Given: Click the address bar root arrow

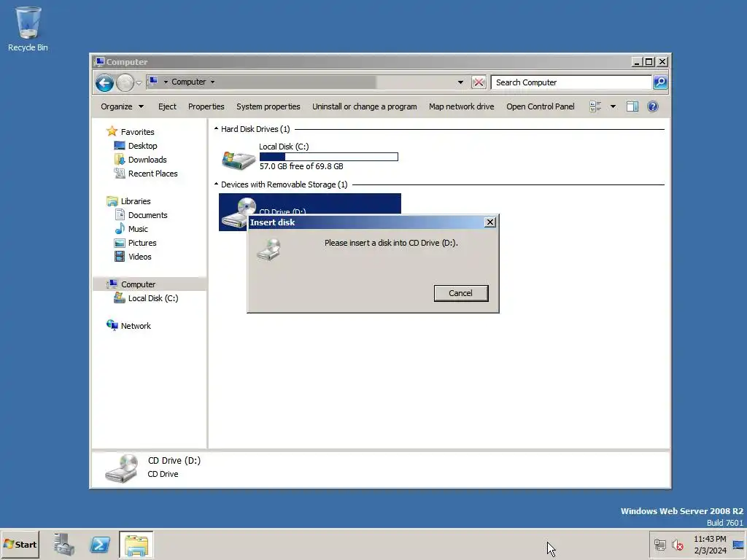Looking at the screenshot, I should click(166, 82).
